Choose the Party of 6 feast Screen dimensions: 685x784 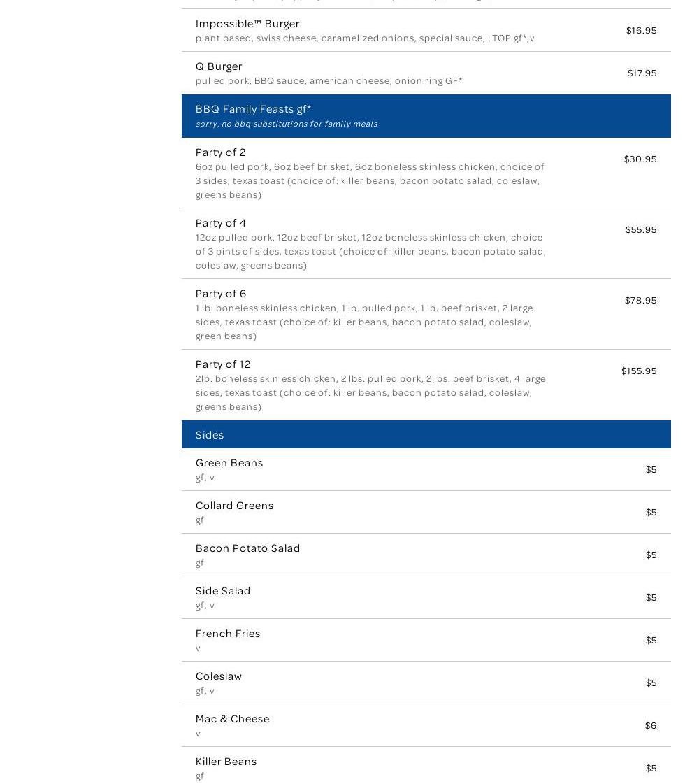pyautogui.click(x=221, y=293)
